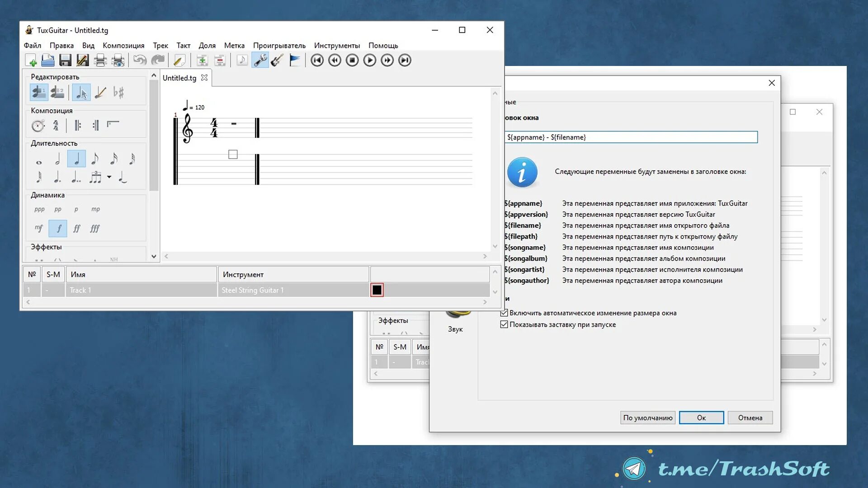Jump to last measure playback button
868x488 pixels.
click(405, 60)
